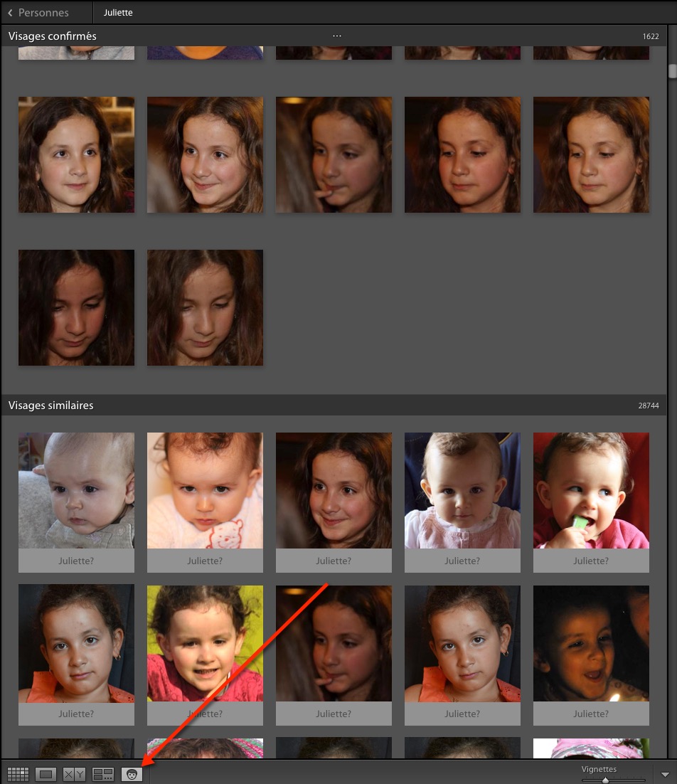Image resolution: width=677 pixels, height=784 pixels.
Task: Select similar face of baby in pink dress
Action: click(x=463, y=490)
